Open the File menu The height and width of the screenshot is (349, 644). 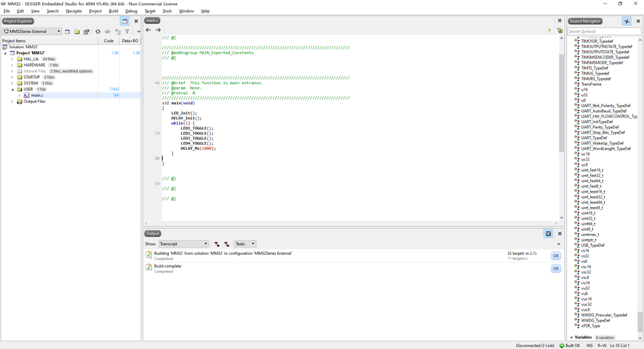point(7,11)
